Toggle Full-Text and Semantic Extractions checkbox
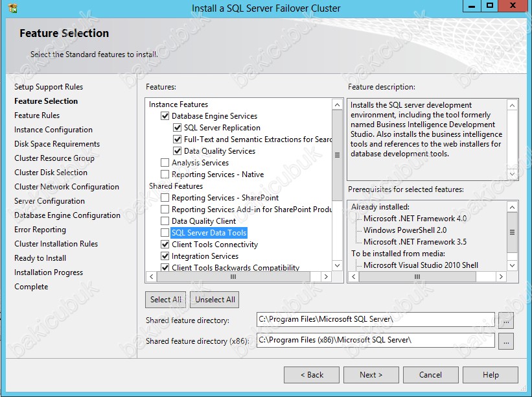532x397 pixels. [177, 139]
